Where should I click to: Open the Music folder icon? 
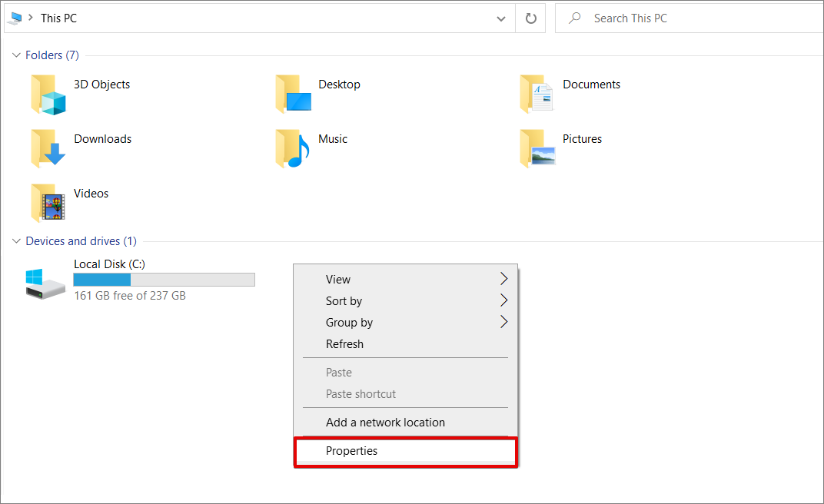point(293,149)
